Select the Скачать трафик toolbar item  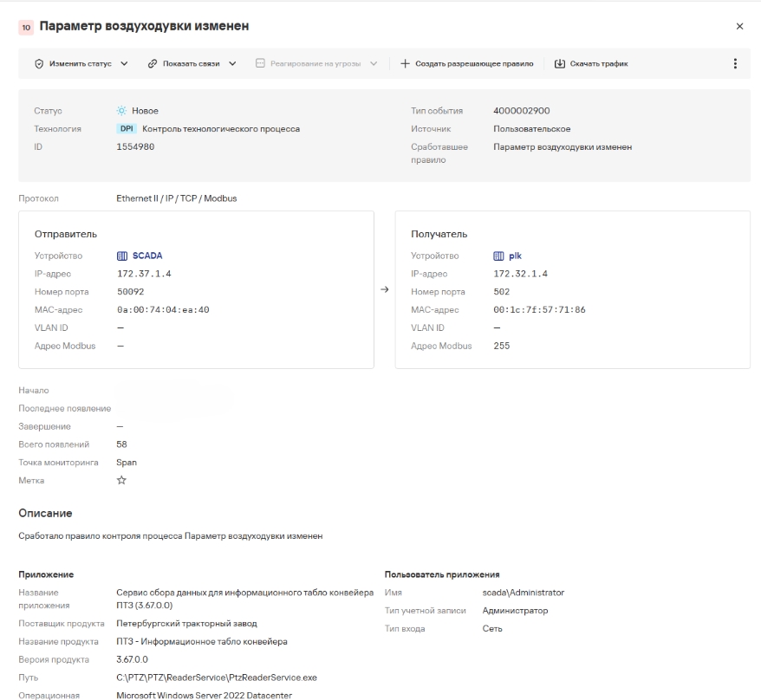click(x=591, y=63)
